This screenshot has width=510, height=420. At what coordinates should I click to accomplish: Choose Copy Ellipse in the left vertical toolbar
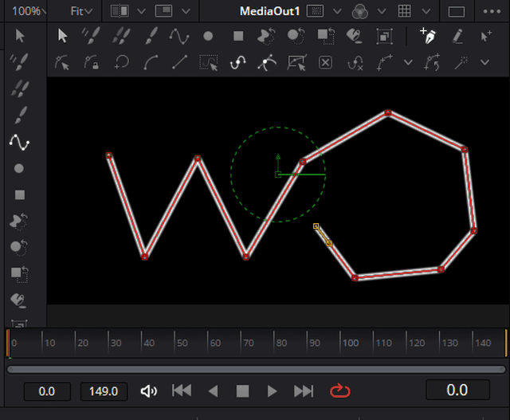[x=19, y=247]
